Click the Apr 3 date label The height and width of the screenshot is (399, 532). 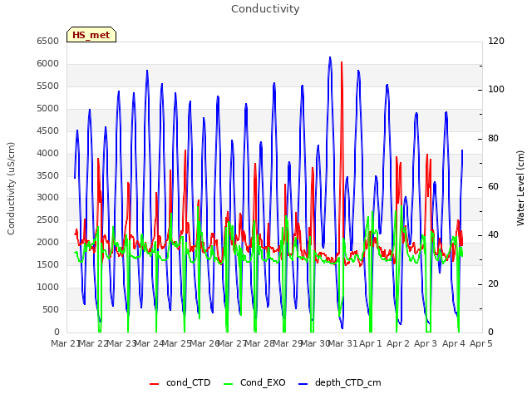pos(426,343)
